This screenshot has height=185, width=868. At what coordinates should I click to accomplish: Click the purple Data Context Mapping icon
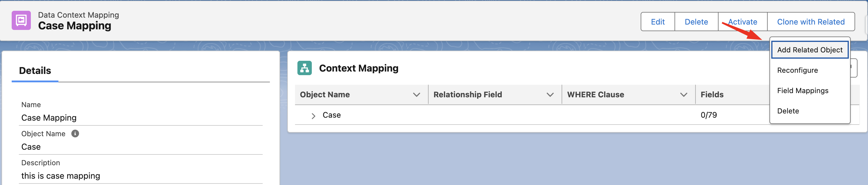21,21
